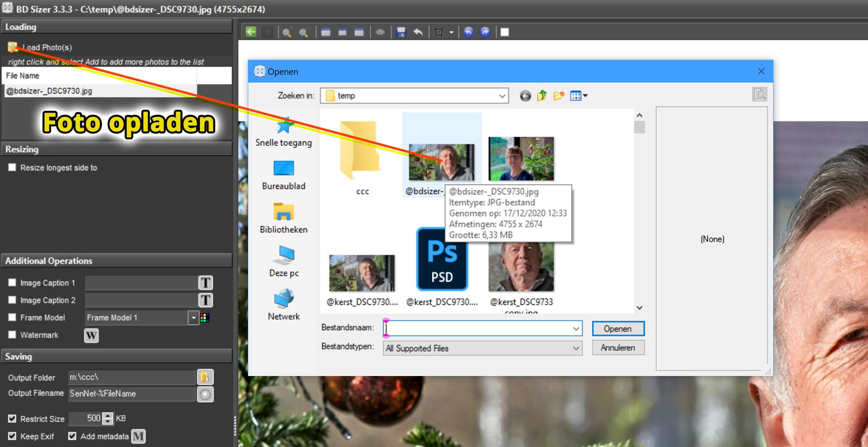Increase the restrict size value stepper
868x447 pixels.
tap(108, 415)
